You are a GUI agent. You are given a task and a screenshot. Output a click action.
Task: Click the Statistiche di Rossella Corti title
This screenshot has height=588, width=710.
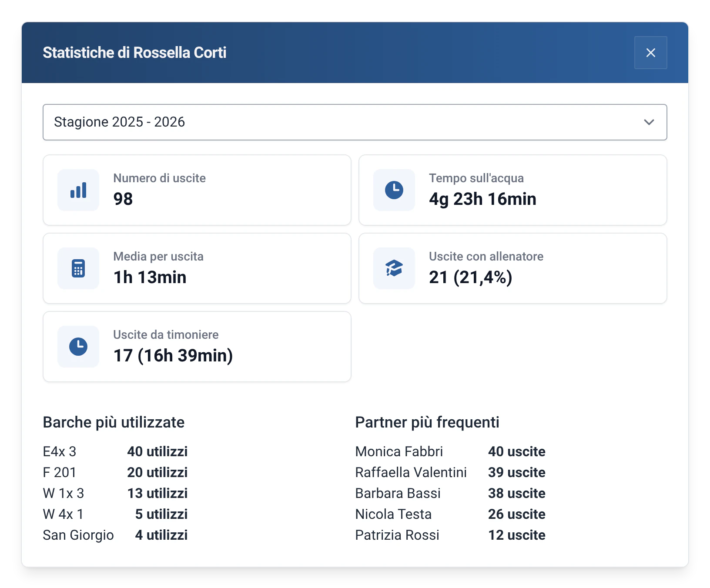[x=134, y=53]
